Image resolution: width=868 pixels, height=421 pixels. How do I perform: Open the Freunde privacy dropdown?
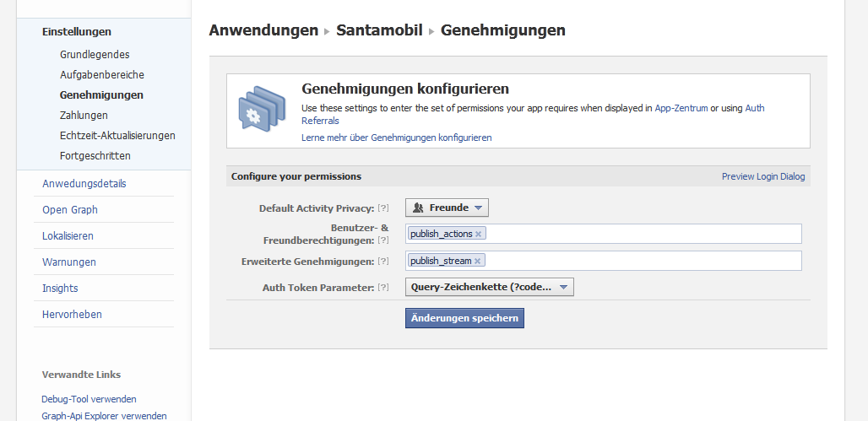click(447, 208)
